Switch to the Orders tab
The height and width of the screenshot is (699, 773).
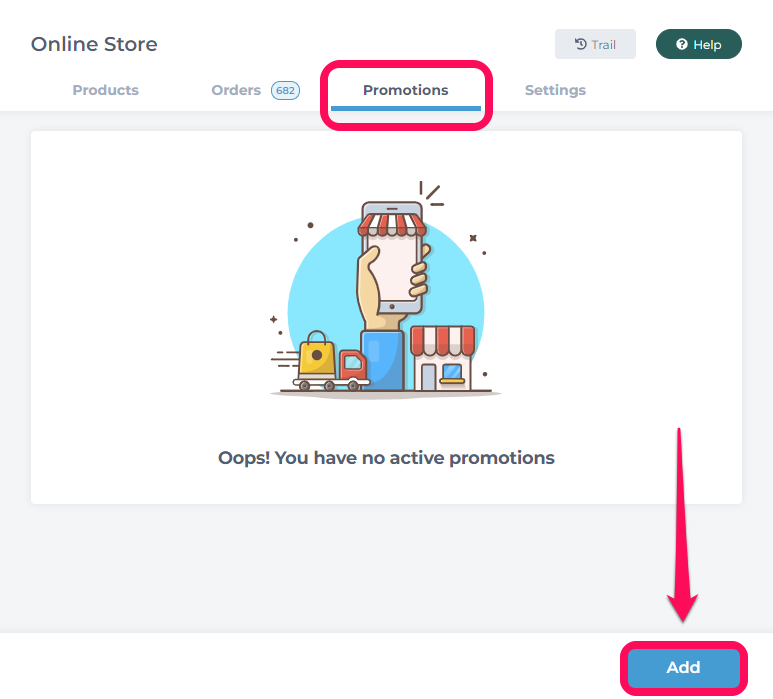coord(236,90)
